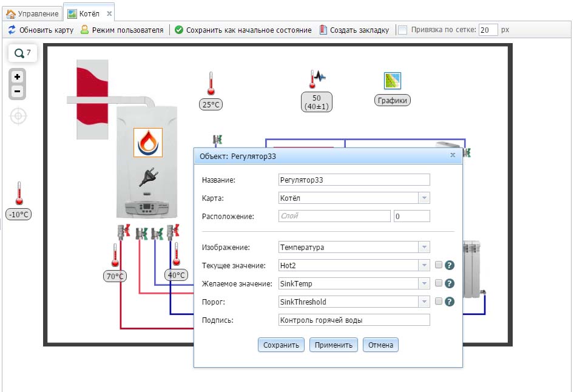This screenshot has width=574, height=392.
Task: Enable the Привязка по сетке checkbox
Action: click(x=402, y=30)
